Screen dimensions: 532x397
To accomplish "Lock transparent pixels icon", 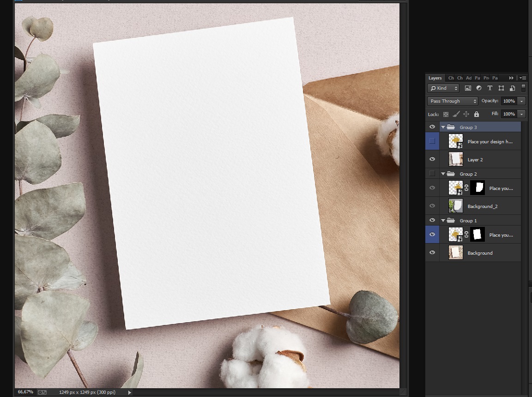I will (446, 115).
